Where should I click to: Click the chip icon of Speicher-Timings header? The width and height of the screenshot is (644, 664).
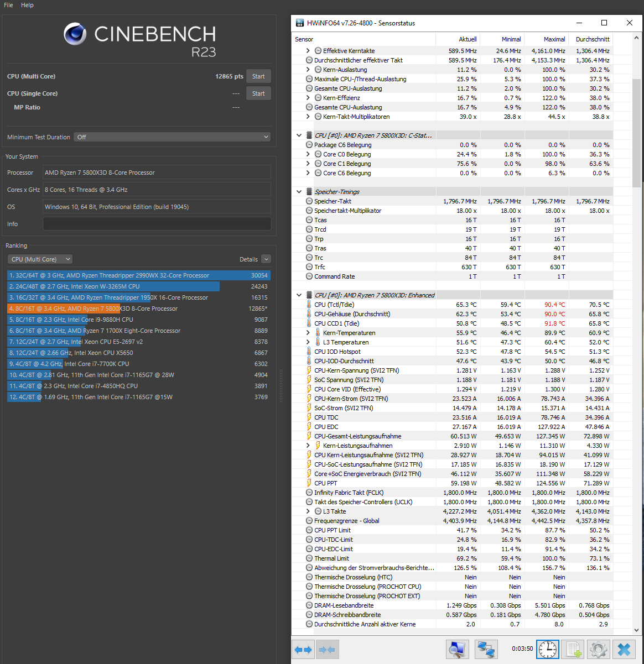(309, 192)
